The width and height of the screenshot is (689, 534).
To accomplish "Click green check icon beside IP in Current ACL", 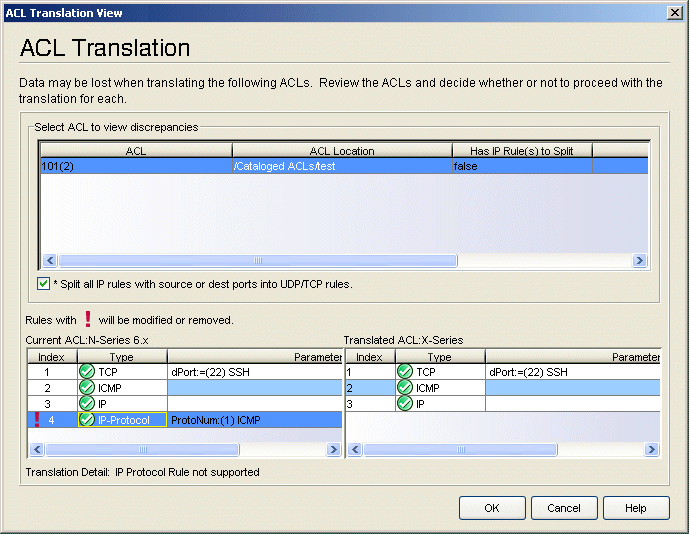I will (x=87, y=403).
